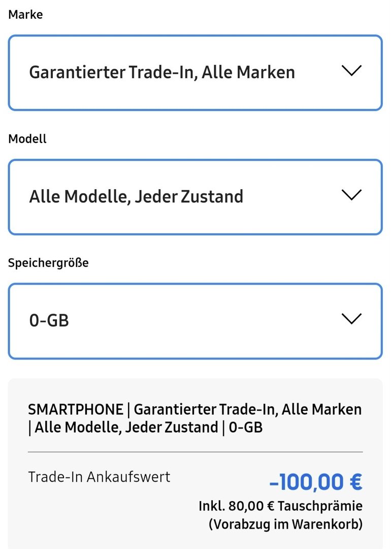392x549 pixels.
Task: Open the Speichergröße storage size dropdown
Action: click(x=195, y=321)
